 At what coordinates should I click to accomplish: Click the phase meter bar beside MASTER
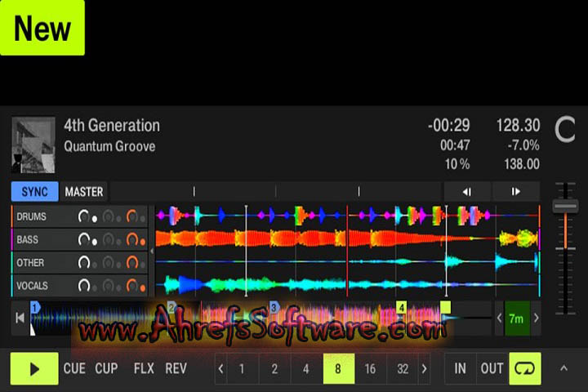click(276, 192)
